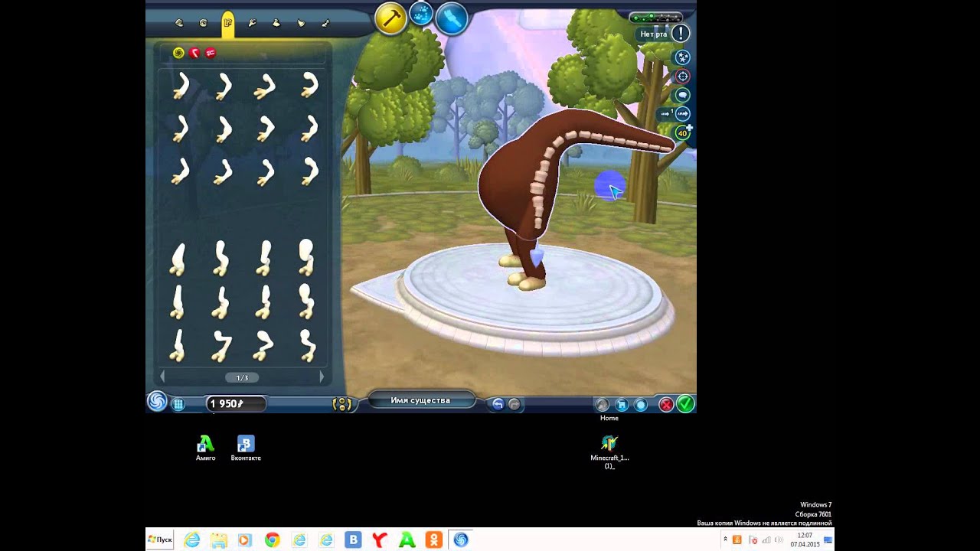Pick the first limb part in the top row
This screenshot has width=980, height=551.
180,86
